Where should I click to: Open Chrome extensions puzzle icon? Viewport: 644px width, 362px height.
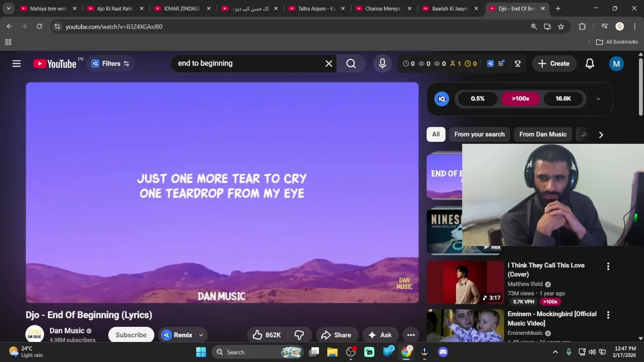582,27
